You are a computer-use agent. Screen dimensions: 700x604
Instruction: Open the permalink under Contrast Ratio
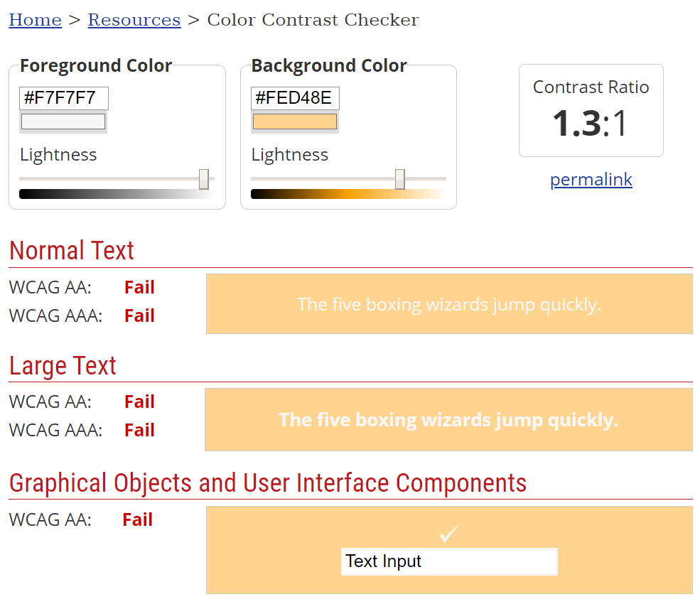tap(591, 180)
